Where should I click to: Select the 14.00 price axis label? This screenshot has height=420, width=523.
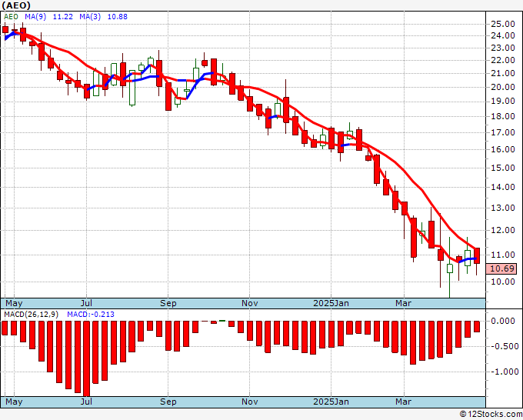coord(503,187)
